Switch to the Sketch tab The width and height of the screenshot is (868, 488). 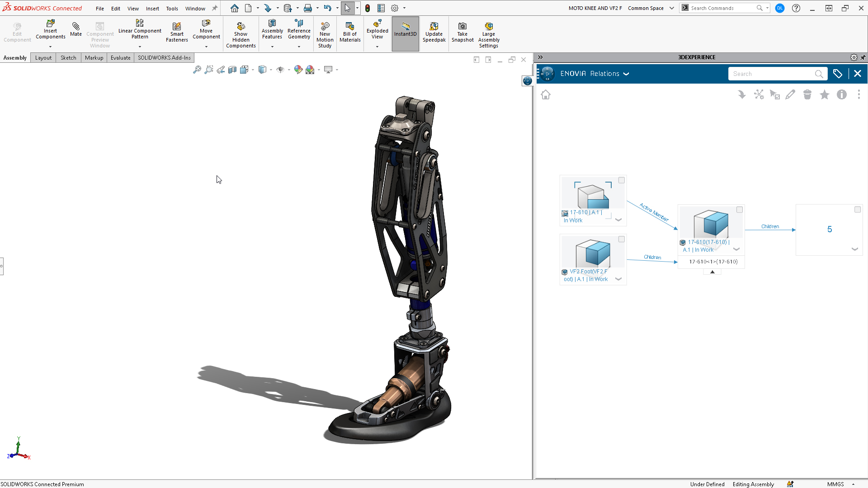pyautogui.click(x=68, y=57)
